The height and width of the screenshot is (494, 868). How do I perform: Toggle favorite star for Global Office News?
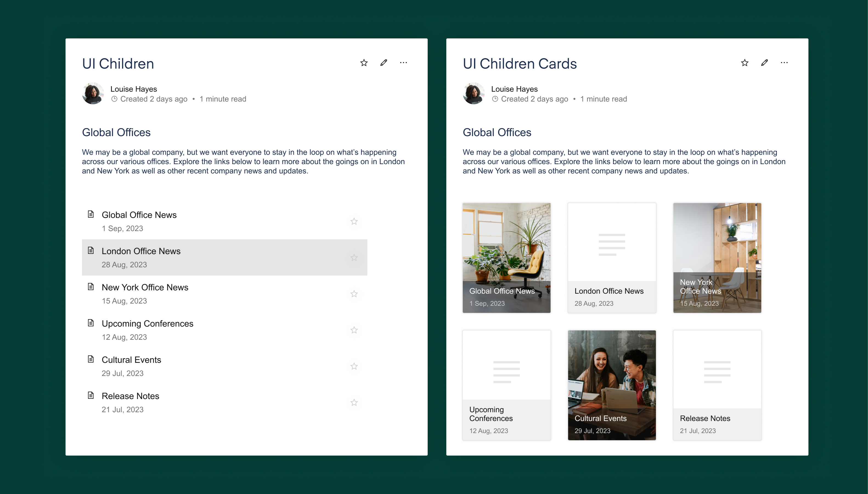pyautogui.click(x=354, y=221)
